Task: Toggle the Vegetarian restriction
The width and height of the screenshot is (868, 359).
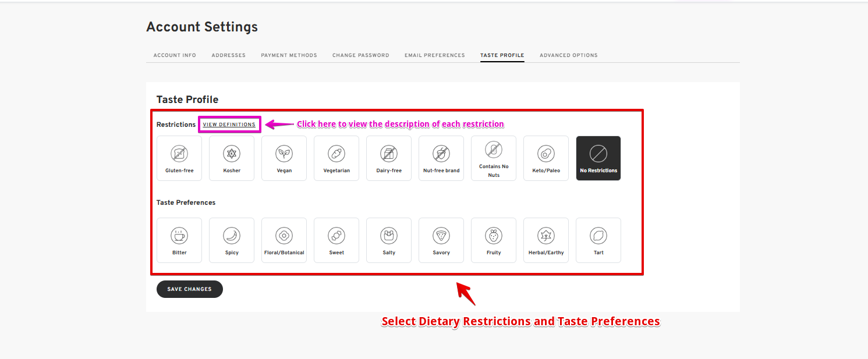Action: [336, 158]
